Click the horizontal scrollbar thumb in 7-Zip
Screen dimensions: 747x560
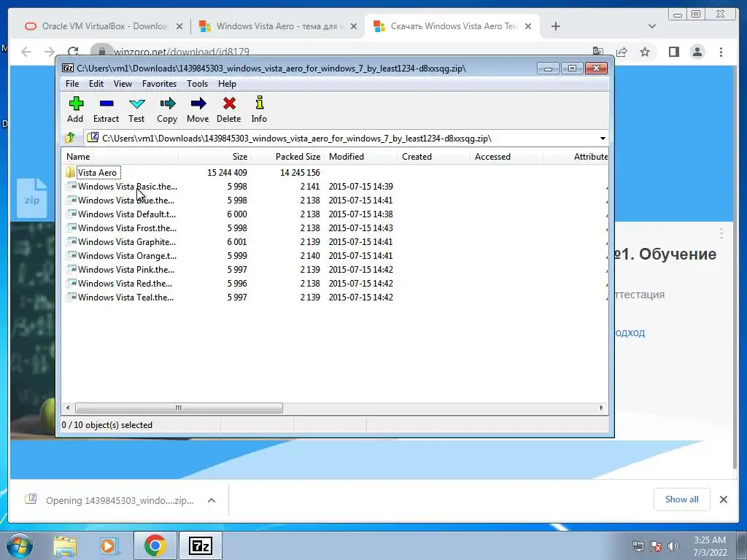179,408
